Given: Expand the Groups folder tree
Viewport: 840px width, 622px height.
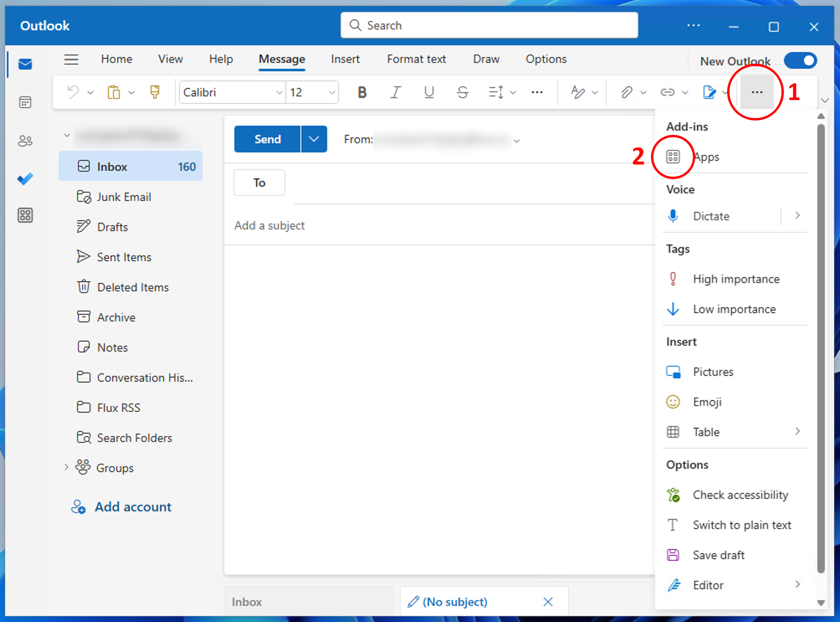Looking at the screenshot, I should 66,468.
